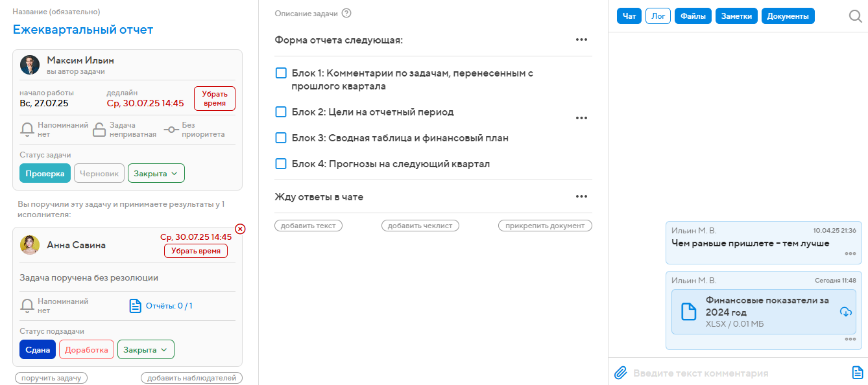Image resolution: width=868 pixels, height=385 pixels.
Task: Click the help icon beside Описание задачи
Action: (x=346, y=13)
